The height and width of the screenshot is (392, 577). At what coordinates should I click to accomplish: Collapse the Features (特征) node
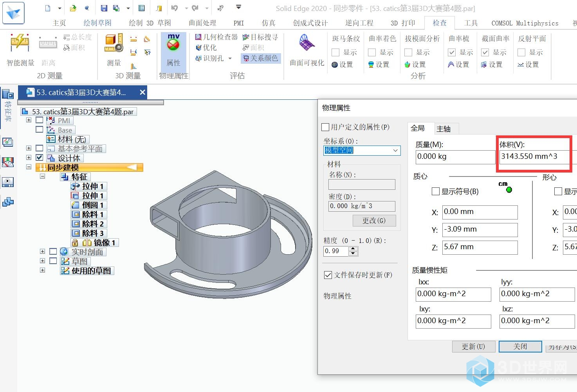(42, 176)
